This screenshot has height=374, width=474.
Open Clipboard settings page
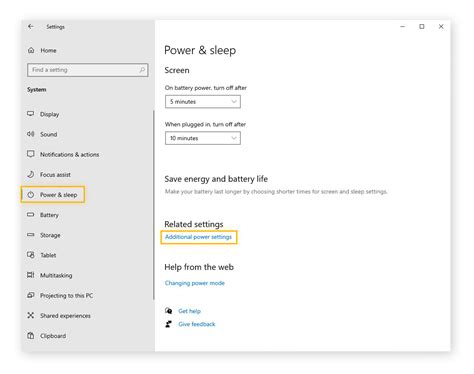(53, 336)
